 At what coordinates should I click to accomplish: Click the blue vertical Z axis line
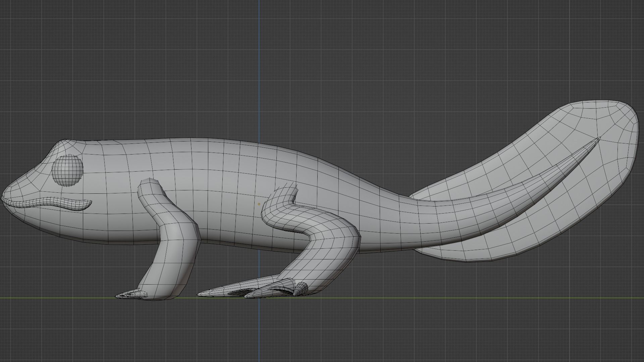pyautogui.click(x=259, y=67)
